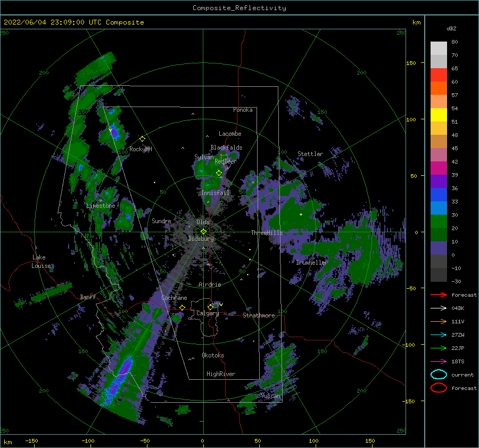Click the magenta 39-42 dBZ swatch

point(439,168)
